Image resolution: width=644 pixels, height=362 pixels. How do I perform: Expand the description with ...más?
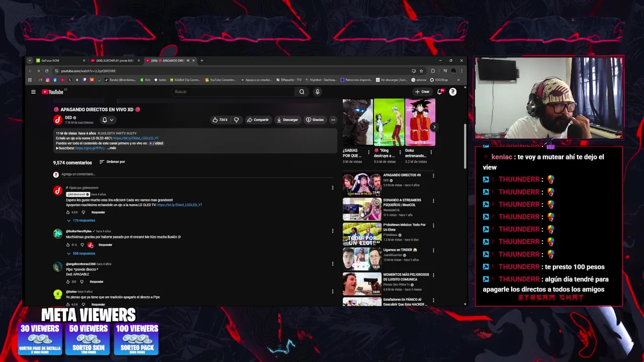point(112,148)
